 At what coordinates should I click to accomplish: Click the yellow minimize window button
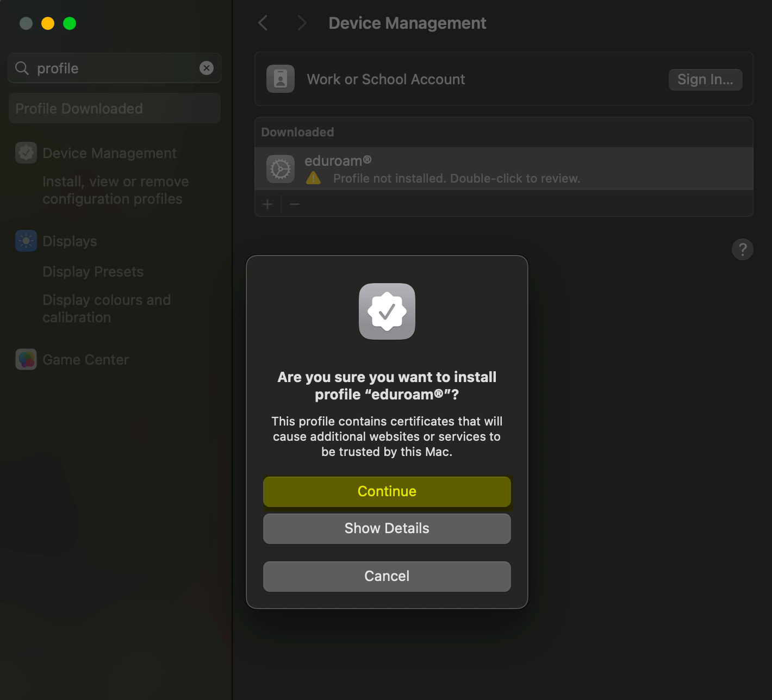[x=48, y=23]
